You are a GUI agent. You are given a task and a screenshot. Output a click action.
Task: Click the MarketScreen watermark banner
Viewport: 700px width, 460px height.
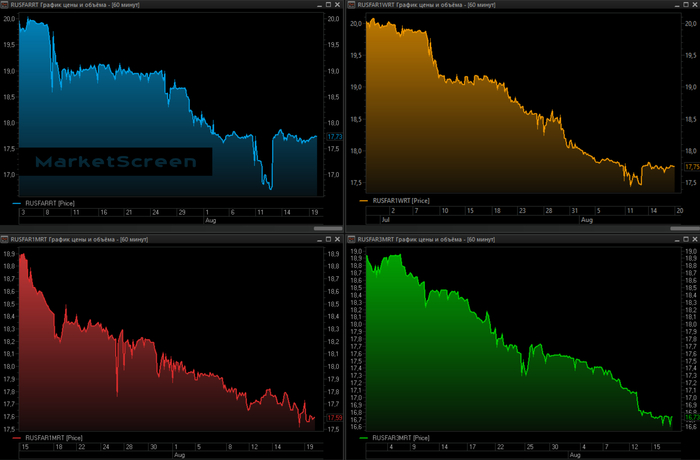pyautogui.click(x=118, y=162)
